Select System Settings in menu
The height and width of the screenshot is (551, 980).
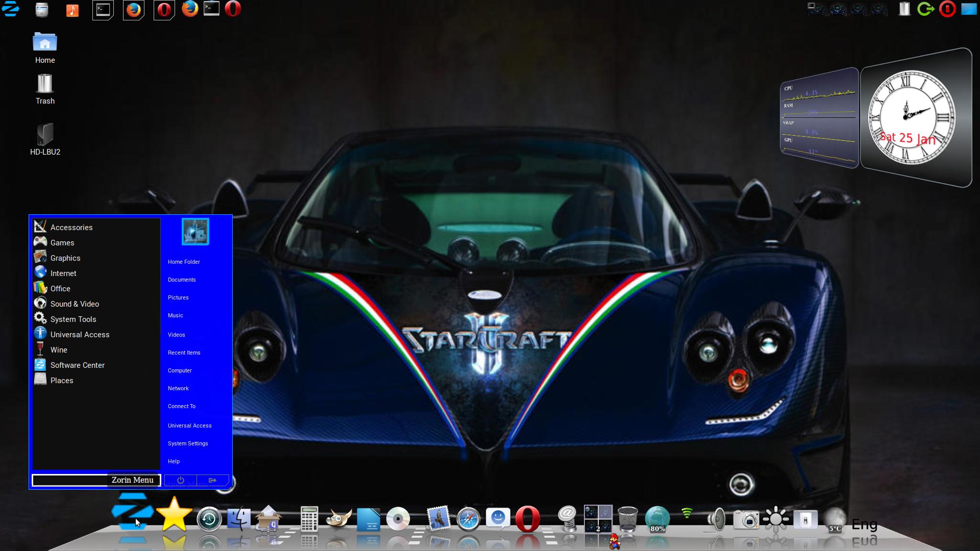[188, 443]
